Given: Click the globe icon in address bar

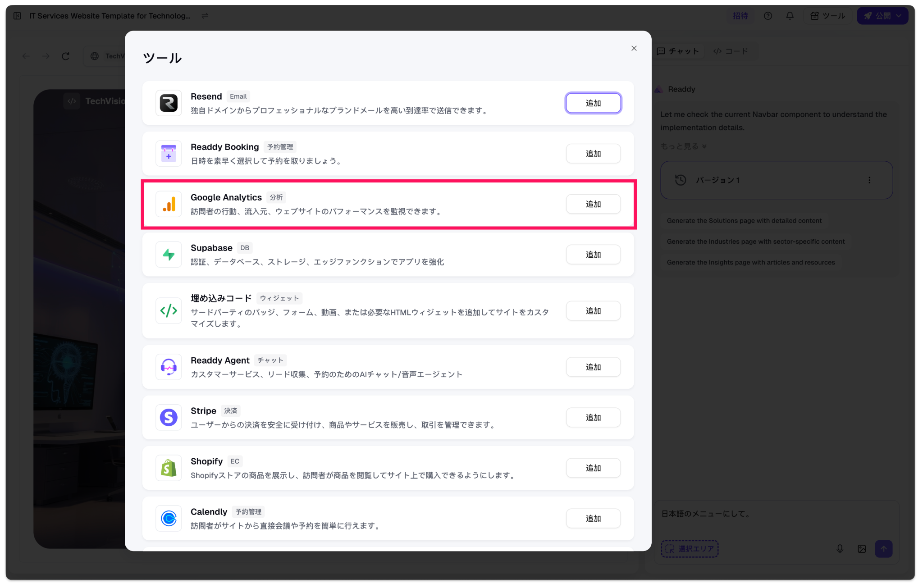Looking at the screenshot, I should coord(95,56).
